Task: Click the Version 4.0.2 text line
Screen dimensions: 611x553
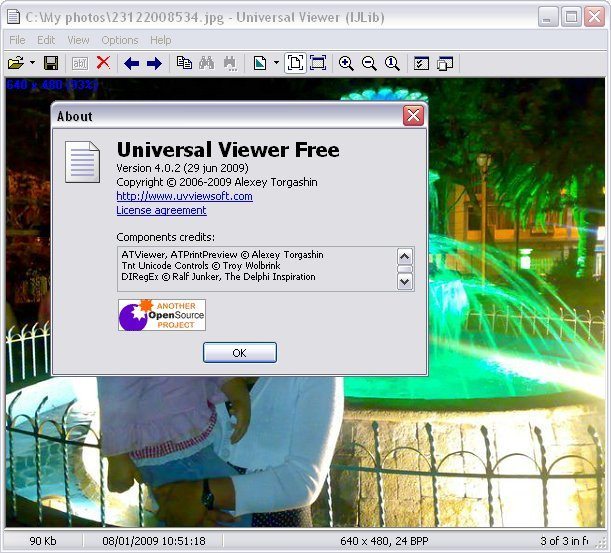Action: point(182,168)
